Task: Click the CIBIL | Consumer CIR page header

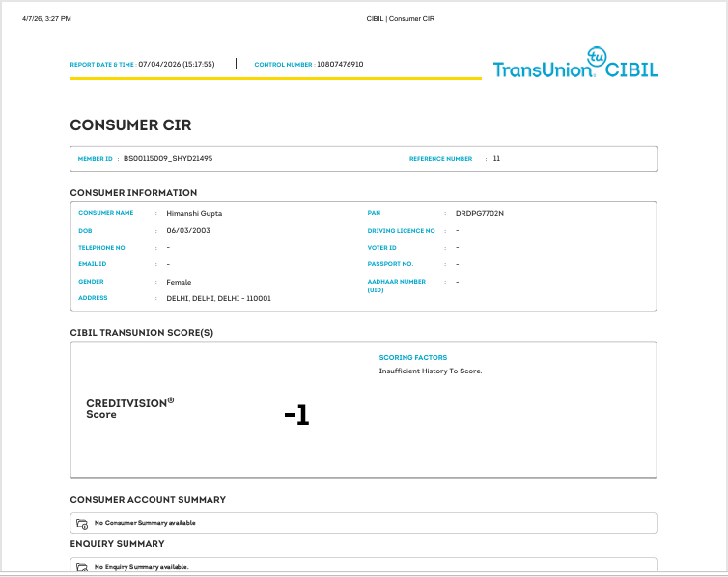Action: click(x=401, y=19)
